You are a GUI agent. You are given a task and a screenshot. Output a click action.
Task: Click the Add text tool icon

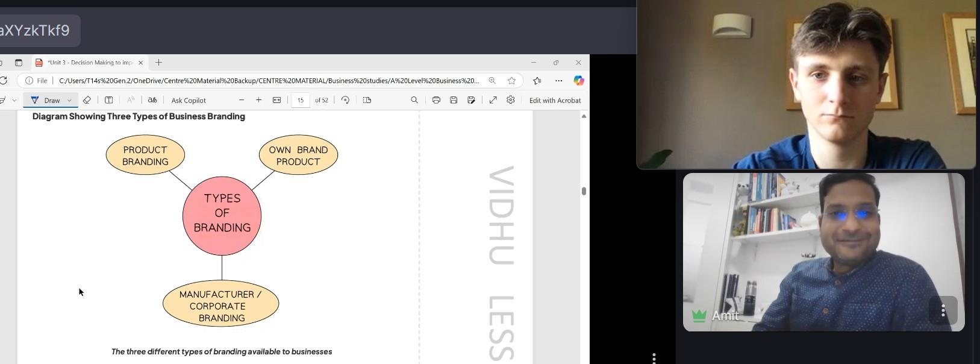(109, 100)
